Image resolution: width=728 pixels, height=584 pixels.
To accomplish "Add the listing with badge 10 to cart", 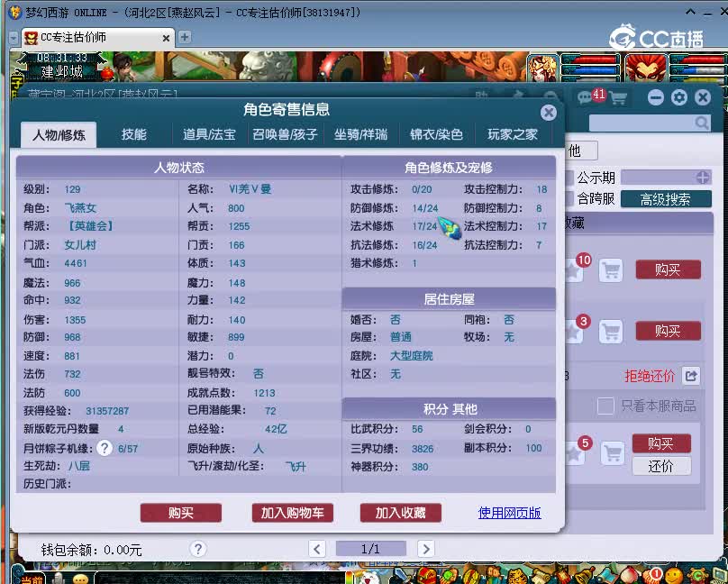I will pos(611,270).
